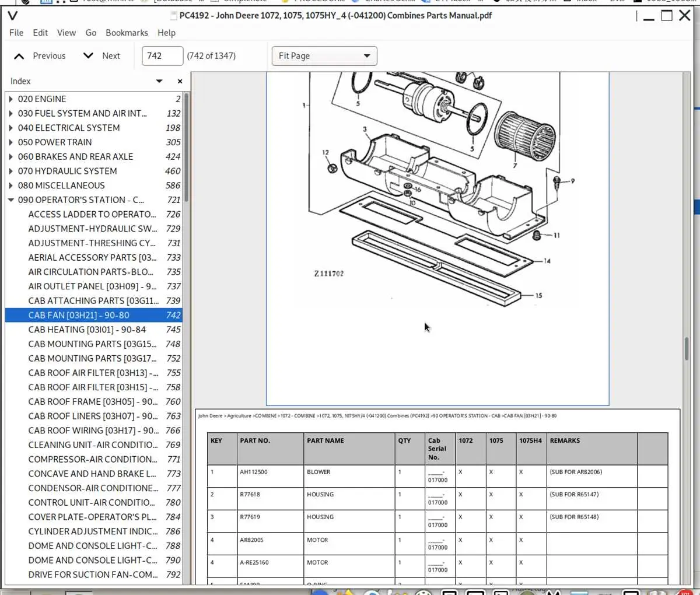Select CAB ROOF WIRING [03H17] entry
The height and width of the screenshot is (595, 700).
[x=93, y=430]
